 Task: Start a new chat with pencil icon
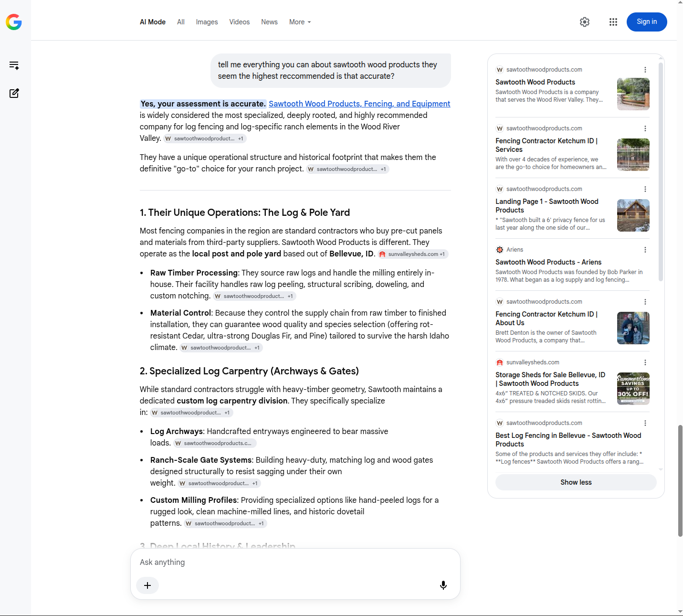(x=14, y=93)
